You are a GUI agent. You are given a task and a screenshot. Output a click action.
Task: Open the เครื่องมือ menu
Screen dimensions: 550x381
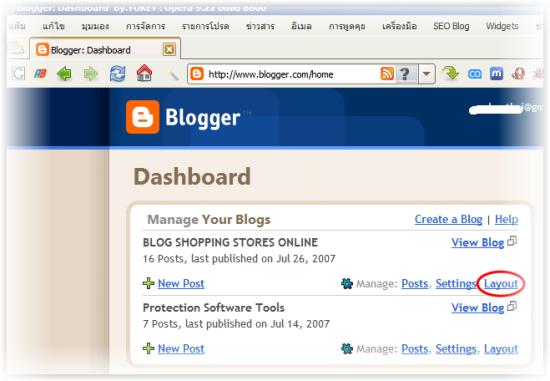tap(399, 26)
